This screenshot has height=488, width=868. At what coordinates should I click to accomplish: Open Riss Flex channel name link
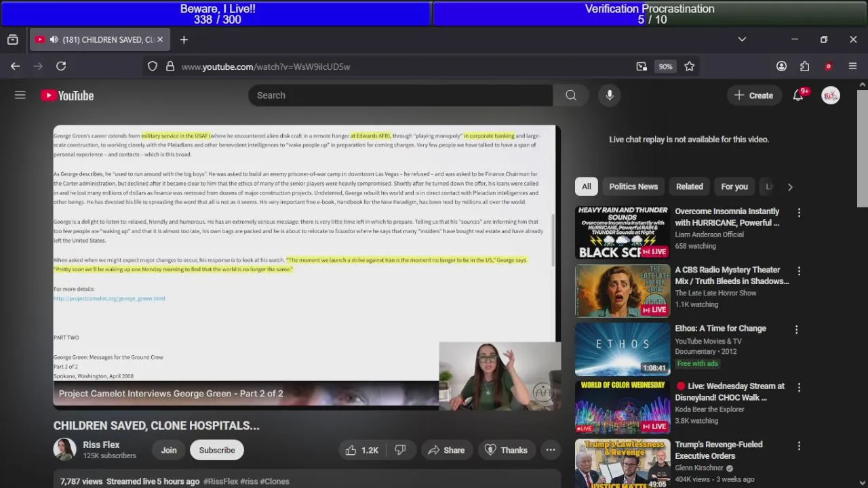point(101,445)
